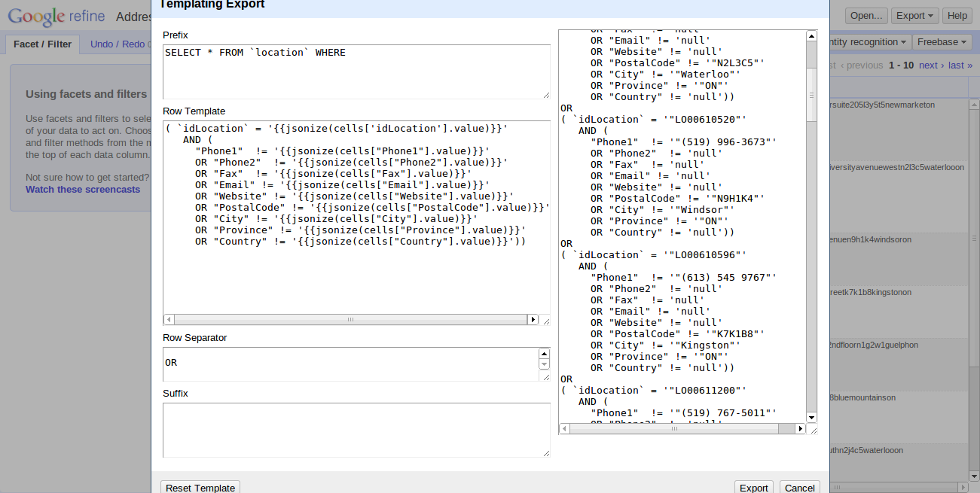The image size is (980, 493).
Task: Open the Freebase dropdown menu
Action: [942, 42]
